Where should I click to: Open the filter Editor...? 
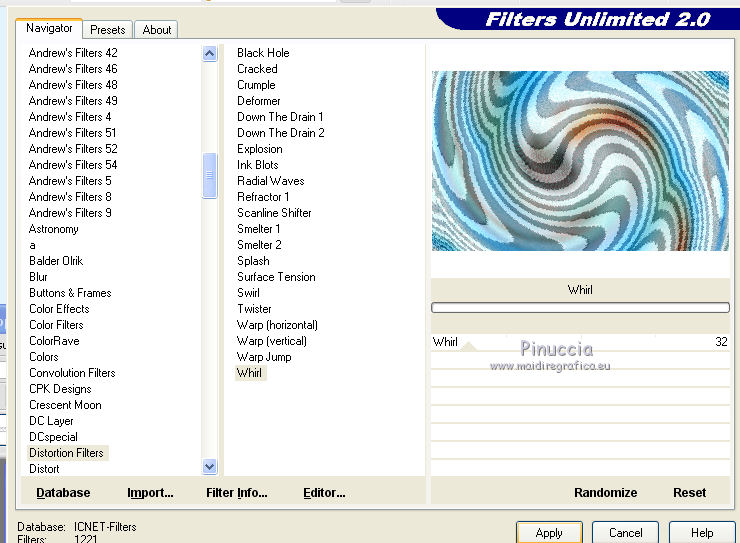pos(324,493)
